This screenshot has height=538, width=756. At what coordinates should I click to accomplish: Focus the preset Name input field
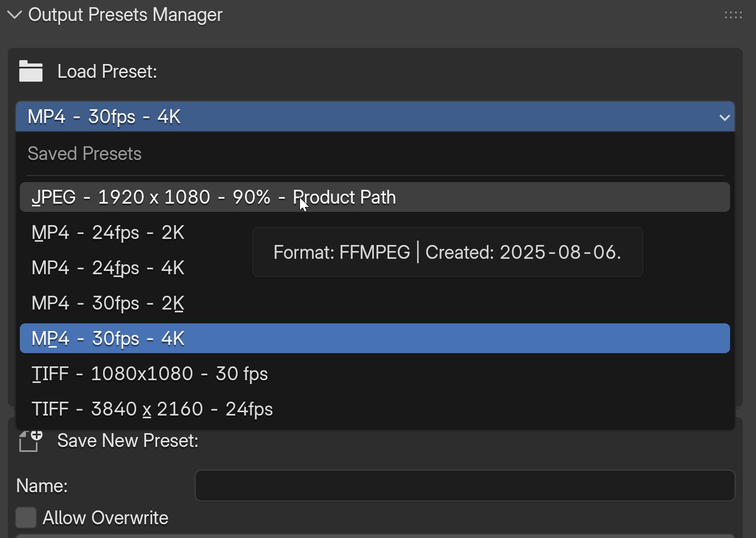coord(465,486)
